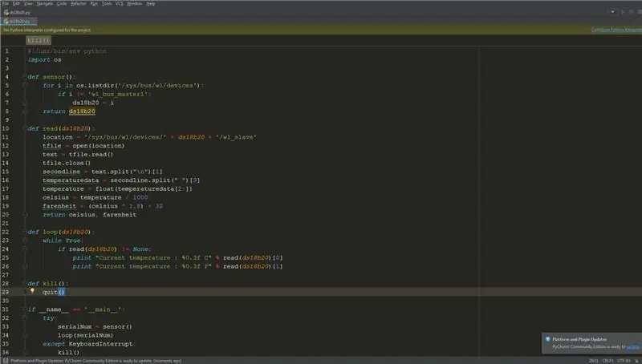
Task: Click 'secondline' variable on line 15
Action: point(62,172)
